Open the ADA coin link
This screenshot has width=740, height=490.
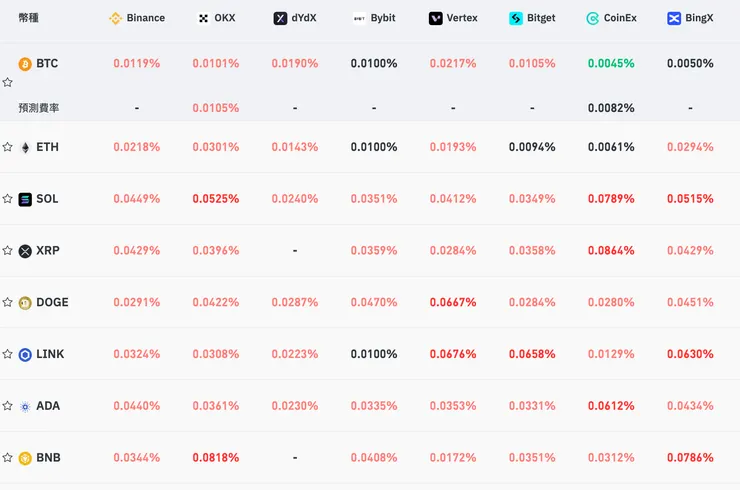[x=48, y=406]
